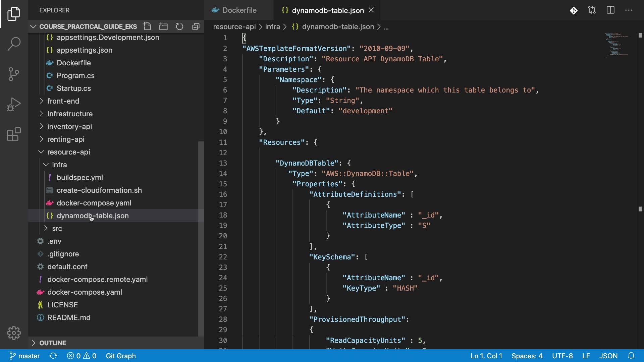Open the Manage settings gear
This screenshot has width=644, height=362.
coord(14,333)
